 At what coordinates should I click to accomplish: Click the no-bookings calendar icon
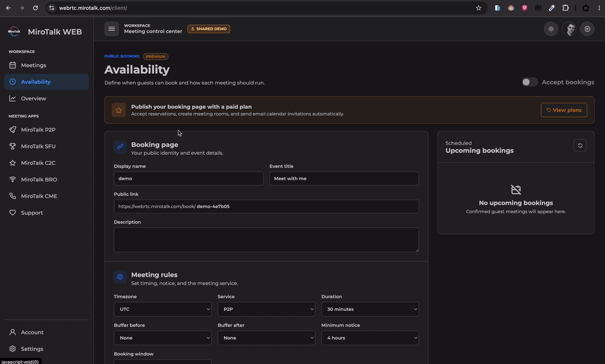(516, 190)
